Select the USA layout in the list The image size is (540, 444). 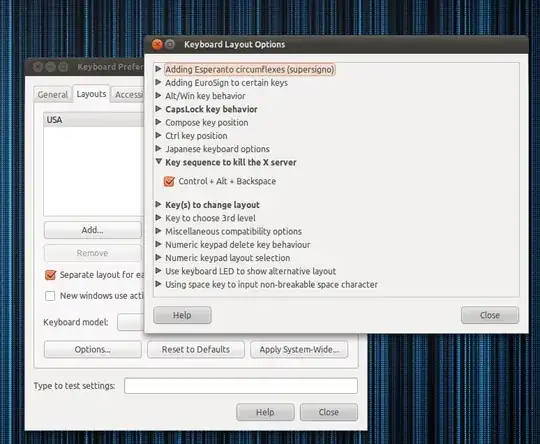tap(94, 120)
